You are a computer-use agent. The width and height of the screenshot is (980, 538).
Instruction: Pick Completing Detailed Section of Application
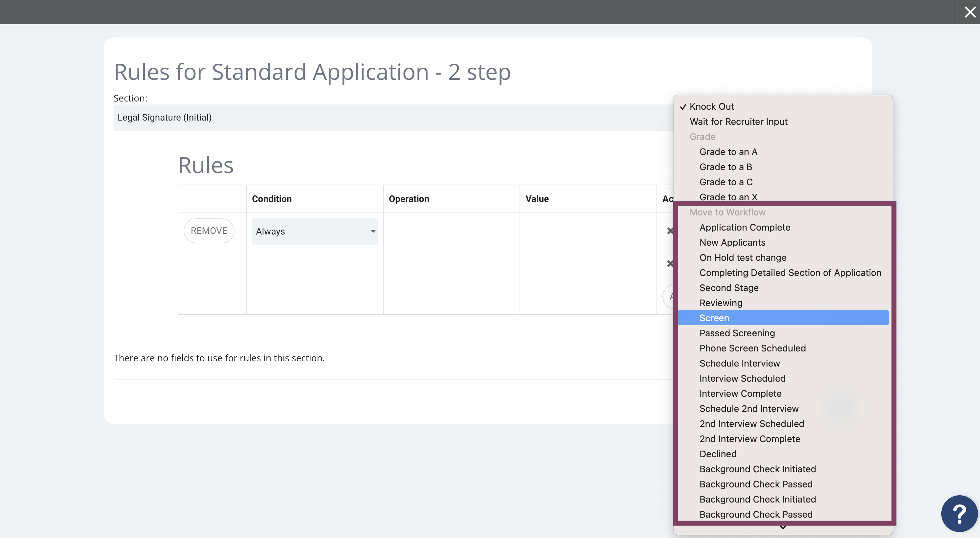pos(783,273)
